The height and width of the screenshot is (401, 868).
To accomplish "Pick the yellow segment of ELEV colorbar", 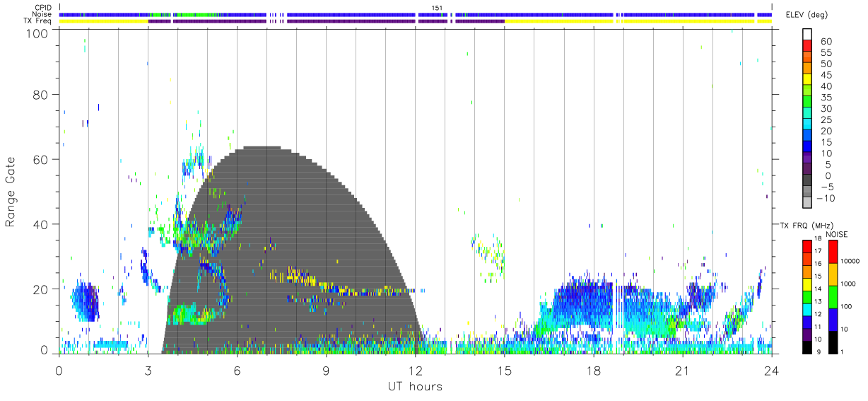I will 807,79.
